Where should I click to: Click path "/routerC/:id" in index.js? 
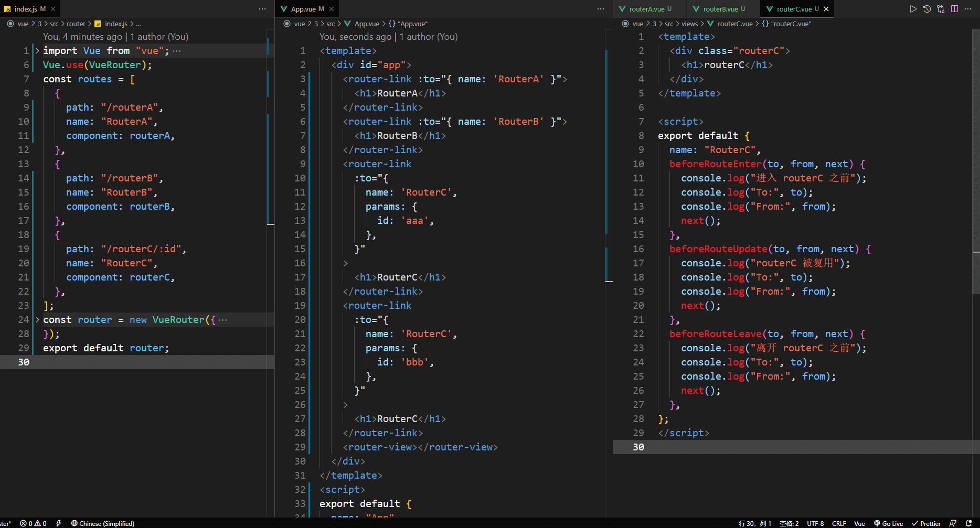coord(141,249)
